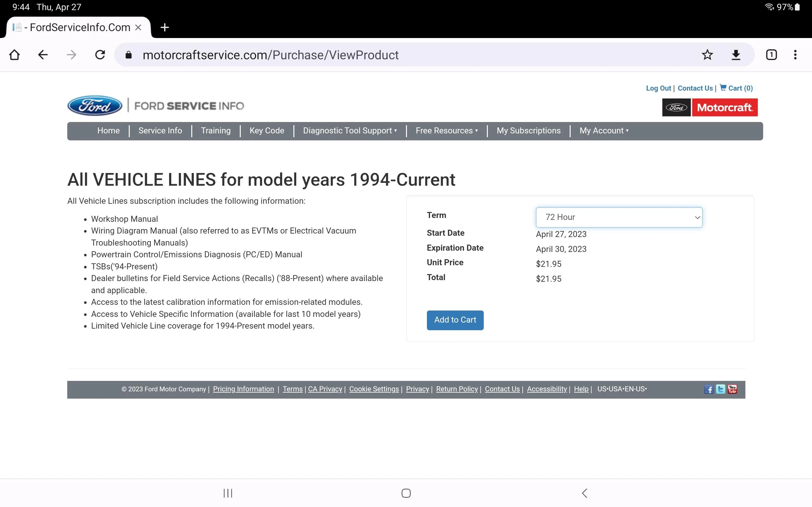Click the Twitter icon in footer
The width and height of the screenshot is (812, 507).
point(720,389)
